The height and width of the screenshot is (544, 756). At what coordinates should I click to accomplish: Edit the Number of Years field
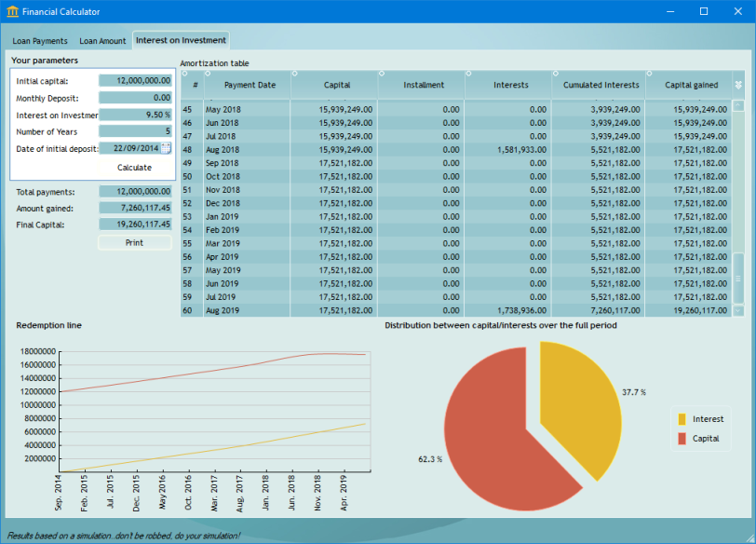click(135, 132)
